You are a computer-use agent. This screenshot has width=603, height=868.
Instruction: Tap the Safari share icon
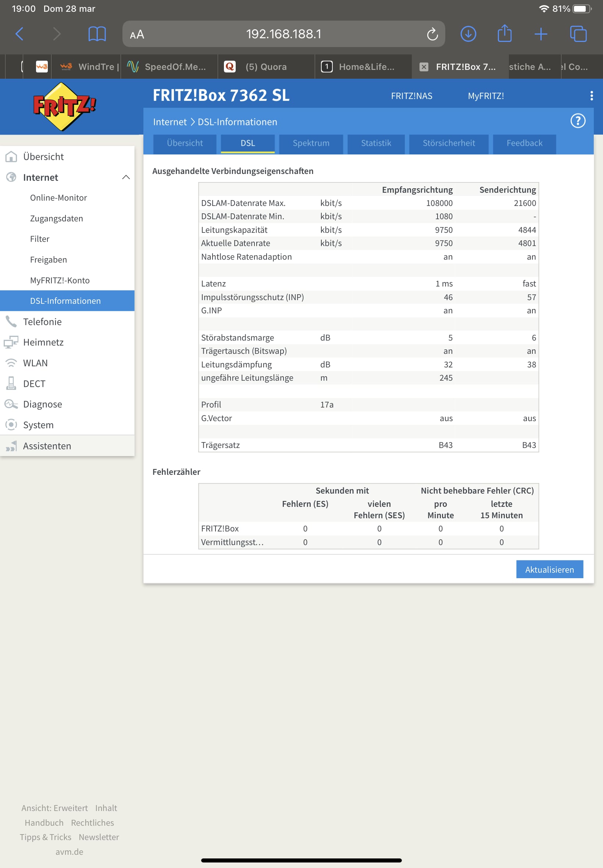pyautogui.click(x=504, y=34)
